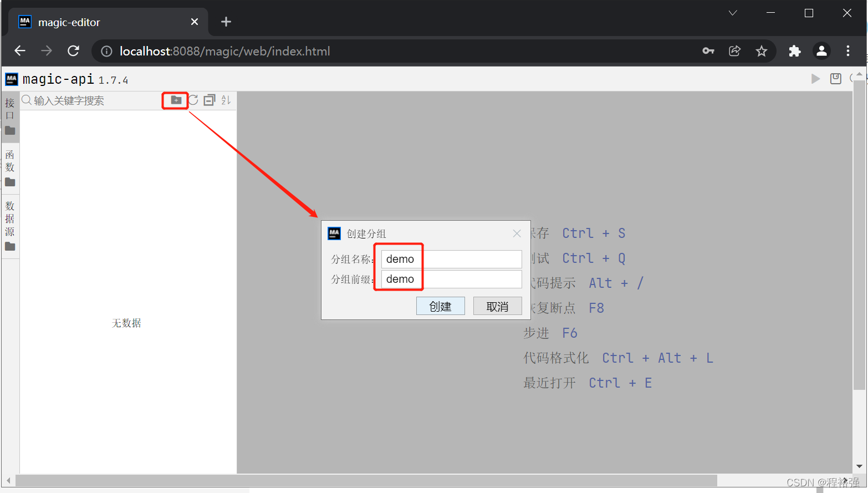The image size is (868, 493).
Task: Click the share page icon
Action: click(x=735, y=51)
